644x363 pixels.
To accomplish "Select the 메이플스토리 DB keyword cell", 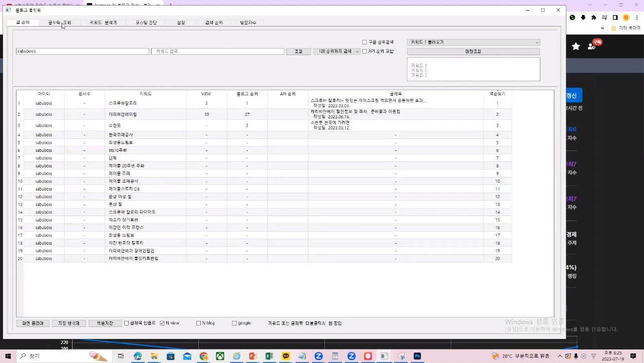I will click(146, 189).
